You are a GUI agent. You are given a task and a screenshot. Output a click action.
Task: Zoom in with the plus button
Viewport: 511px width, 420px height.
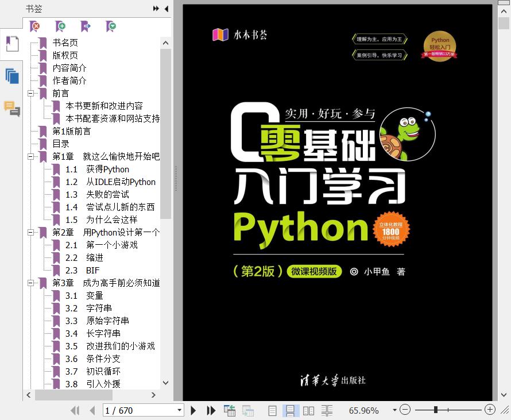490,409
